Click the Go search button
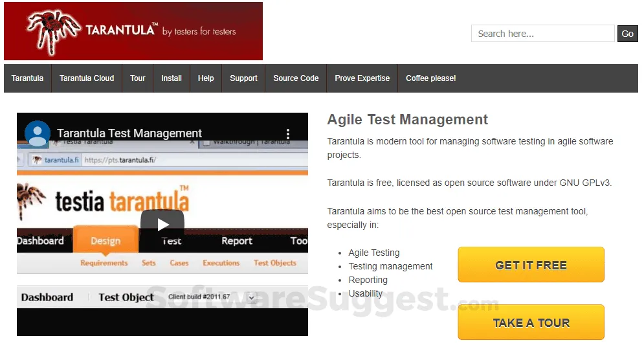644x362 pixels. click(x=627, y=34)
